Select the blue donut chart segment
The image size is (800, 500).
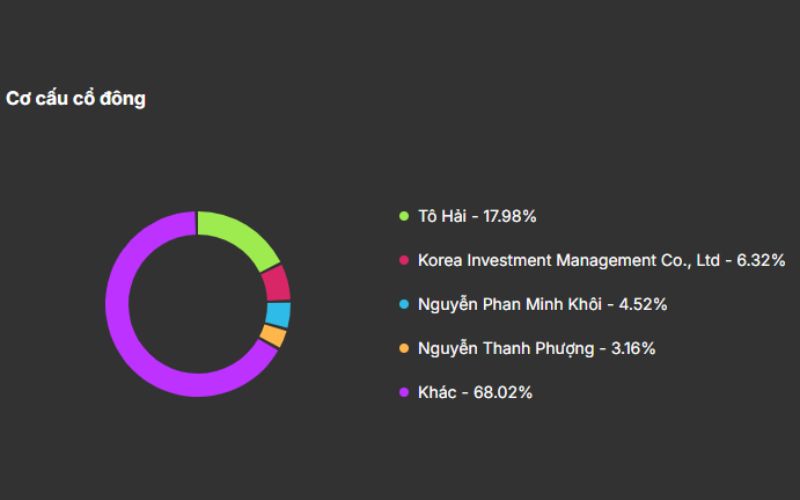point(279,315)
